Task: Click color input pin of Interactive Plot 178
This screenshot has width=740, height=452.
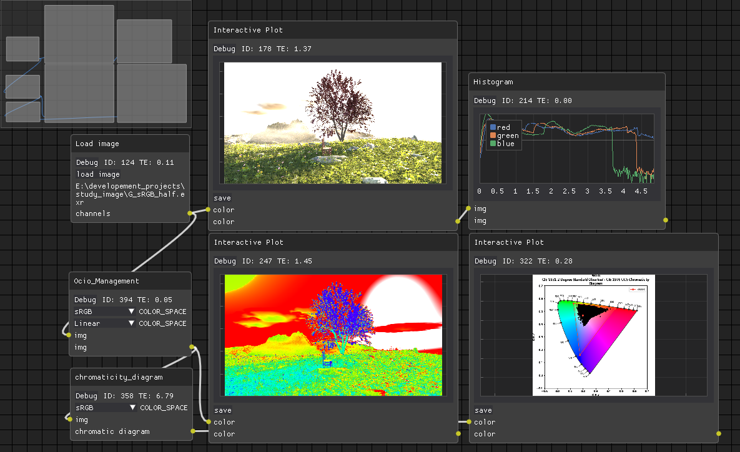Action: coord(208,209)
